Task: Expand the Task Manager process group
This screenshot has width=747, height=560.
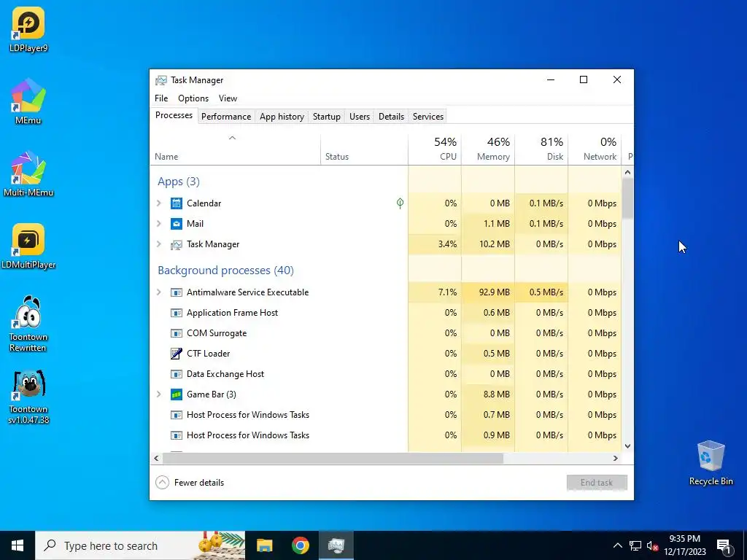Action: click(x=159, y=244)
